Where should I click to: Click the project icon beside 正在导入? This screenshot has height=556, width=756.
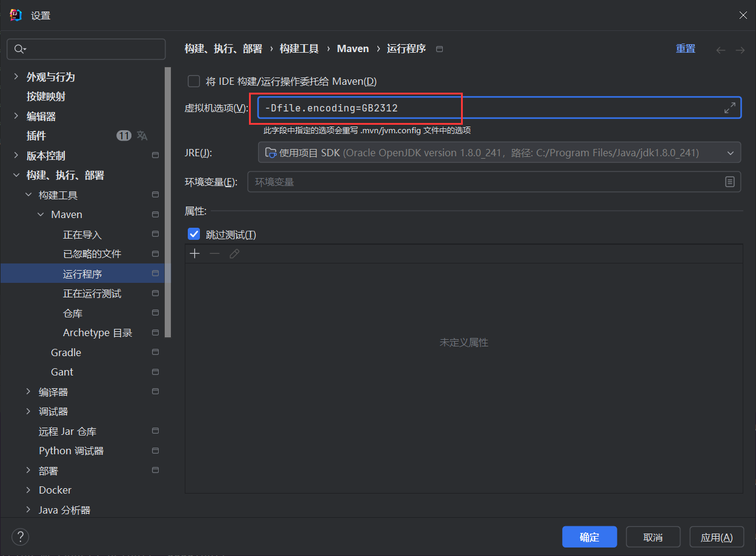click(155, 234)
